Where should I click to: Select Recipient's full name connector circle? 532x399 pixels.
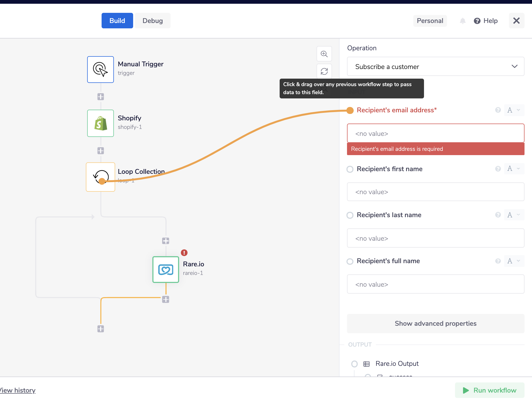click(x=350, y=261)
